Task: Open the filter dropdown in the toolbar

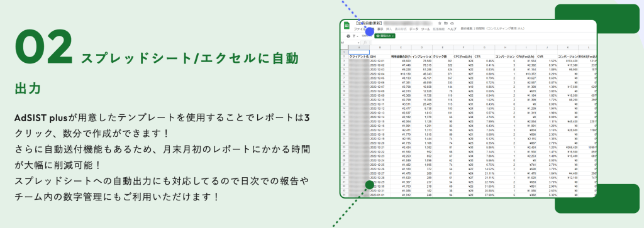Action: [x=356, y=36]
